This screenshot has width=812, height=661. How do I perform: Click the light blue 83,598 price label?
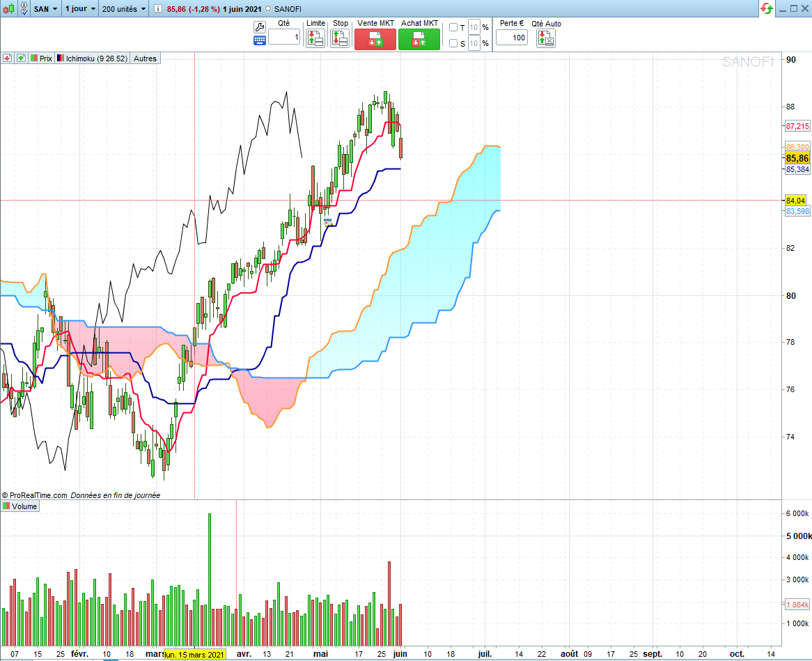pyautogui.click(x=797, y=211)
